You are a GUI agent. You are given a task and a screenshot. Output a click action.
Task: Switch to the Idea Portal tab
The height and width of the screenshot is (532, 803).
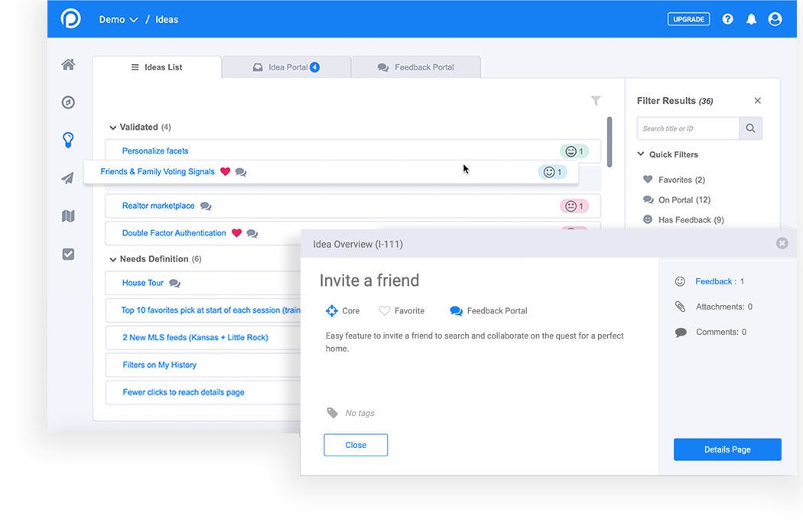click(x=286, y=66)
